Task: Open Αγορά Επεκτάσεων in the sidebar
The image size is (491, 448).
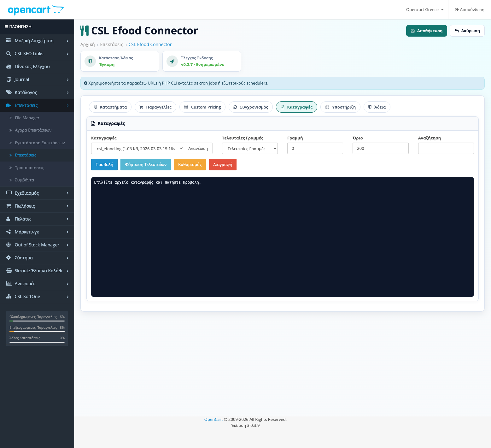Action: (x=37, y=130)
